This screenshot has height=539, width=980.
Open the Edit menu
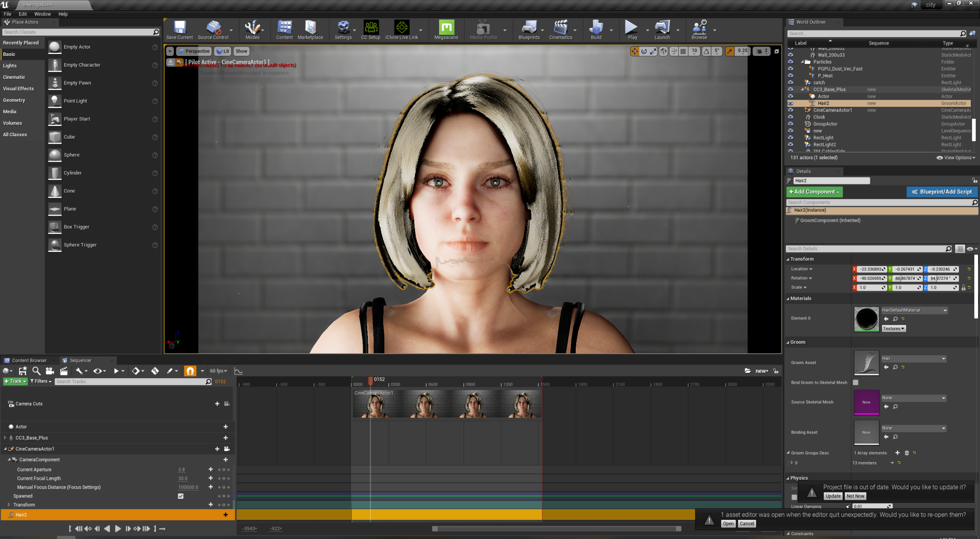click(23, 14)
